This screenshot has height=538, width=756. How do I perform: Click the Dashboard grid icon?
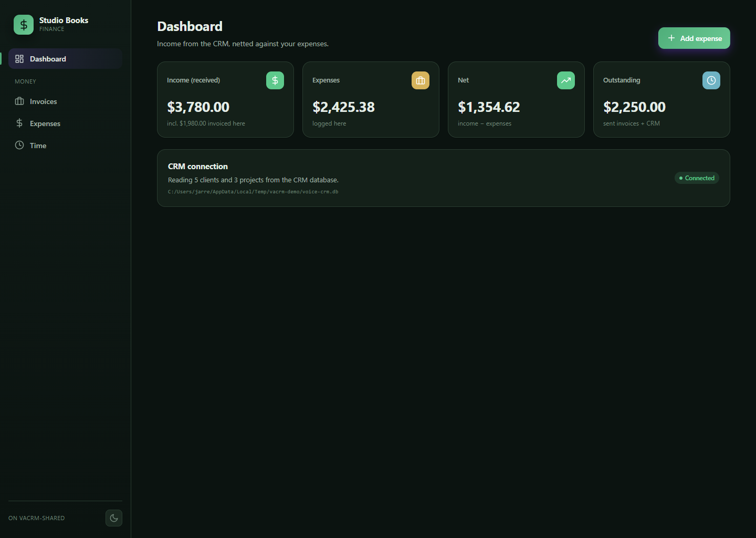(19, 59)
